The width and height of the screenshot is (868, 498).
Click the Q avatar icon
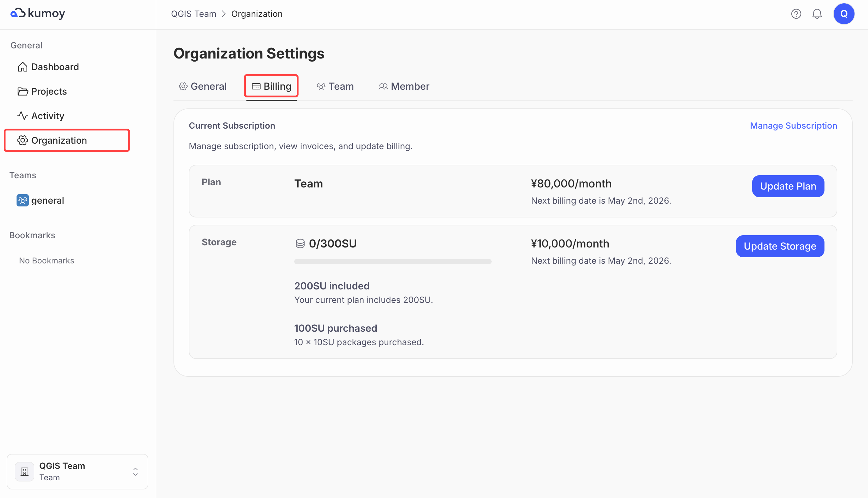pos(844,14)
